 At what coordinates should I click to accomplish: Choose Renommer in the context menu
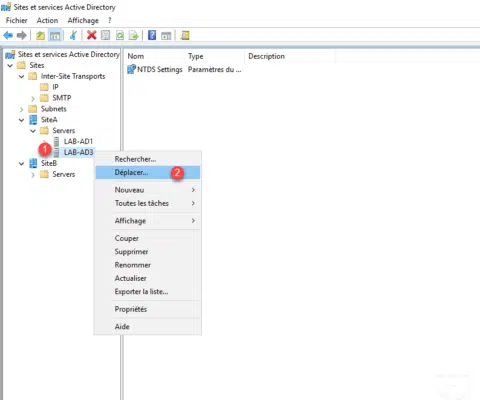(x=148, y=265)
